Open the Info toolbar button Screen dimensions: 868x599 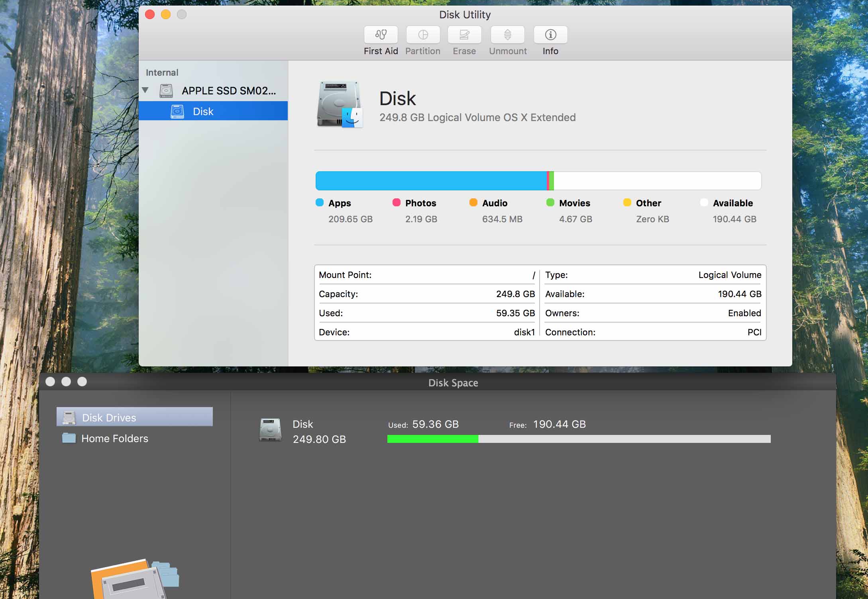point(550,35)
